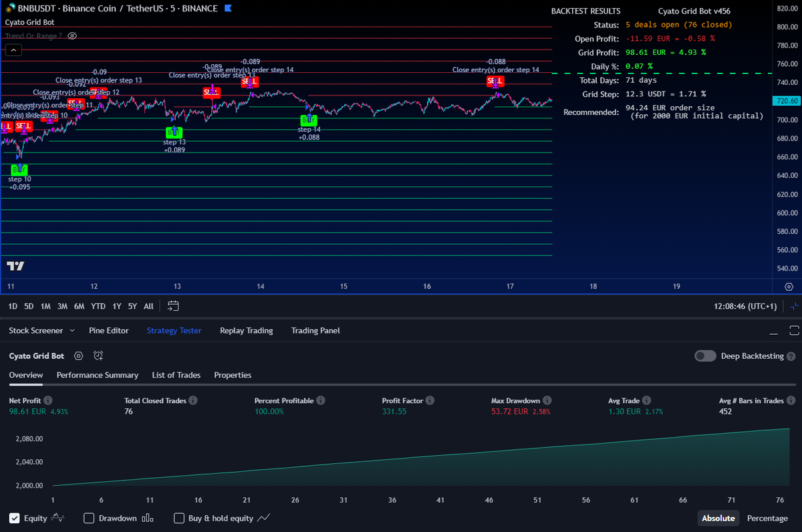The height and width of the screenshot is (532, 802).
Task: Switch to Performance Summary tab
Action: [x=98, y=375]
